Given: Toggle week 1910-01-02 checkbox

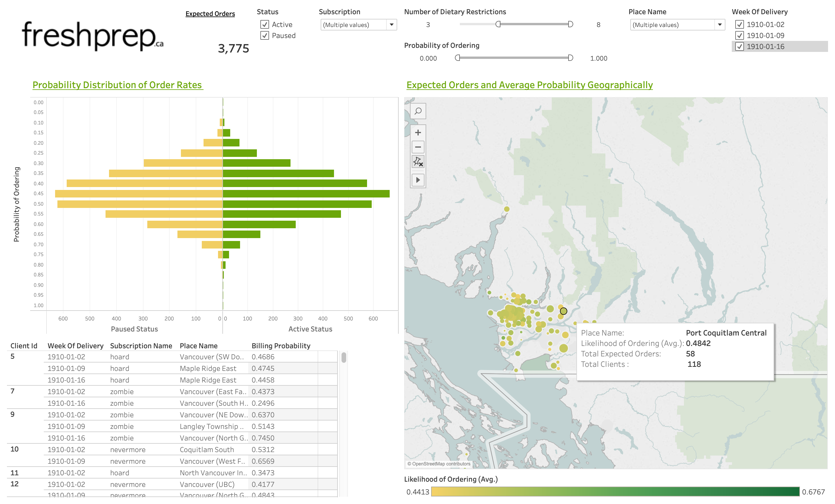Looking at the screenshot, I should point(739,24).
